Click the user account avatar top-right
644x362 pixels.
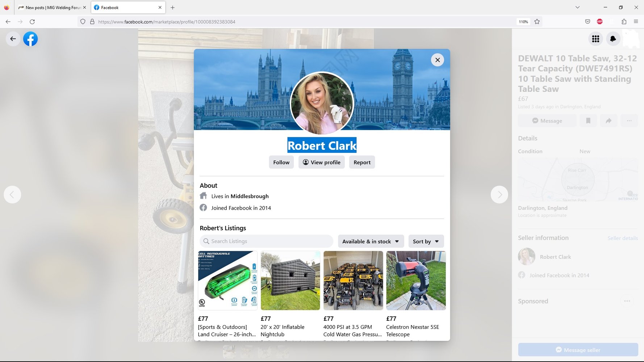[631, 39]
